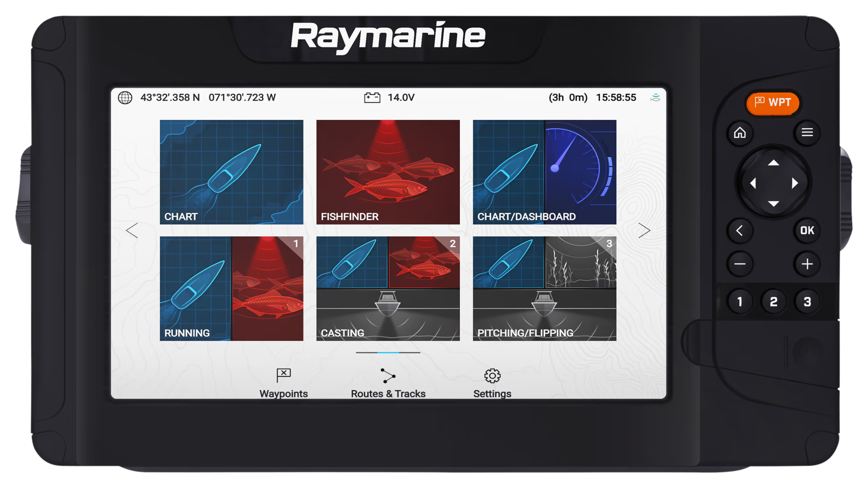This screenshot has width=868, height=488.
Task: Click the longitude 071°30'.723 W reading
Action: [x=242, y=97]
